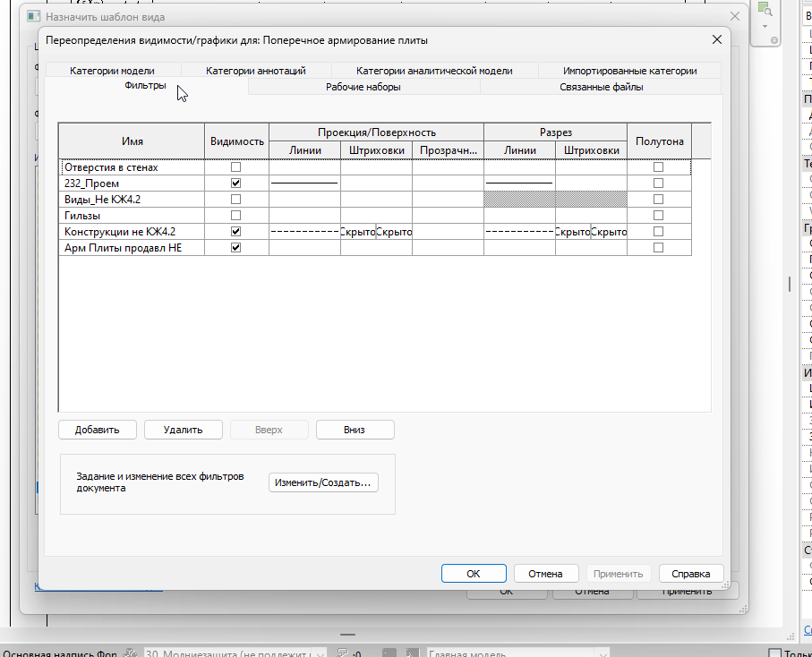Image resolution: width=812 pixels, height=657 pixels.
Task: Click Отмена in overrides dialog
Action: click(546, 574)
